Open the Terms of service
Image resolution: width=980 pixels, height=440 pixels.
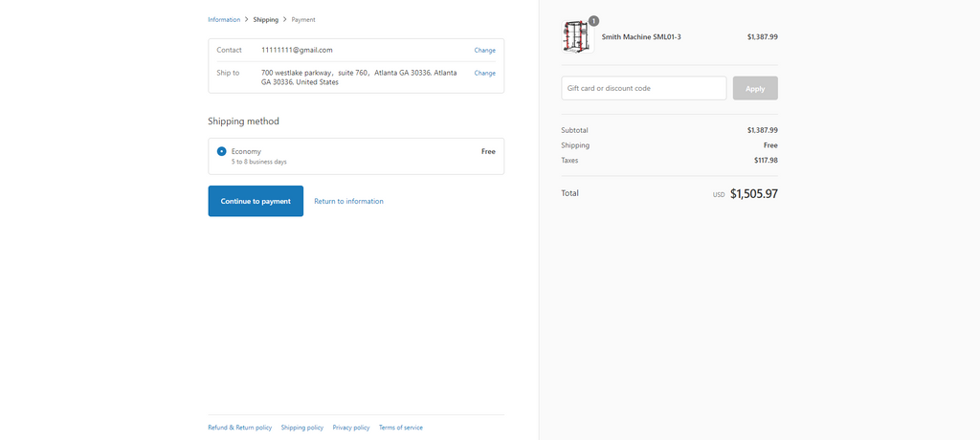(x=400, y=428)
